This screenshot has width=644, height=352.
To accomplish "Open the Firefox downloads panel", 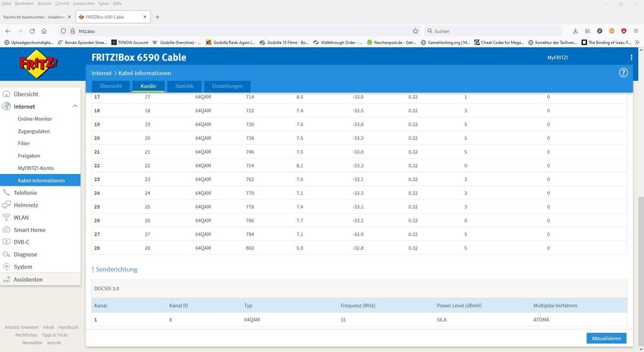I will coord(576,31).
